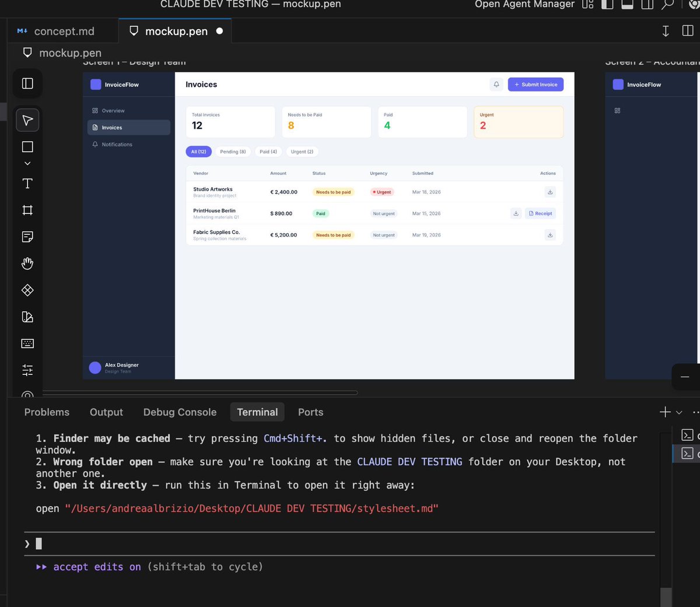Open the Problems panel tab
This screenshot has height=607, width=700.
point(47,412)
